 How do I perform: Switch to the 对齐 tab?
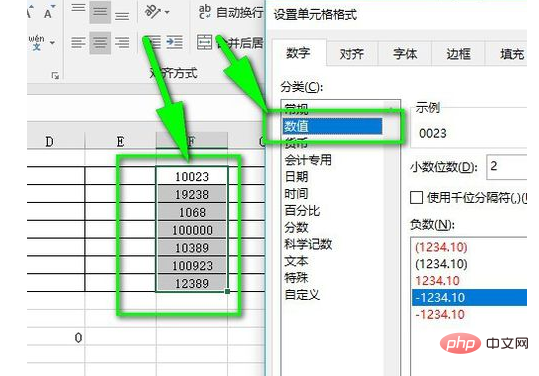352,54
